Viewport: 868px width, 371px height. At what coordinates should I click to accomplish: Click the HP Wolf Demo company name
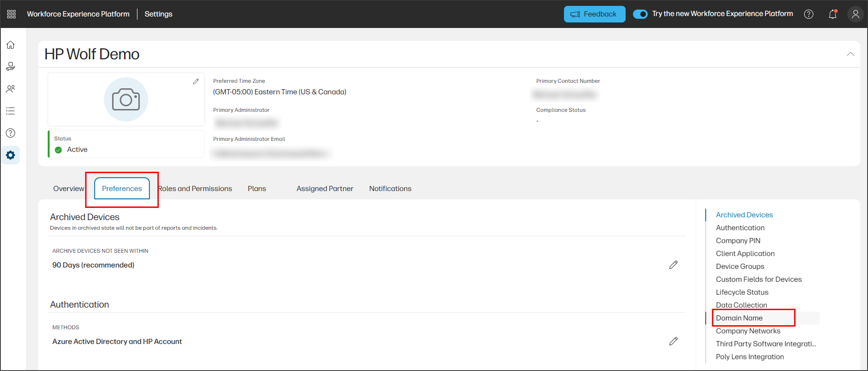point(92,54)
